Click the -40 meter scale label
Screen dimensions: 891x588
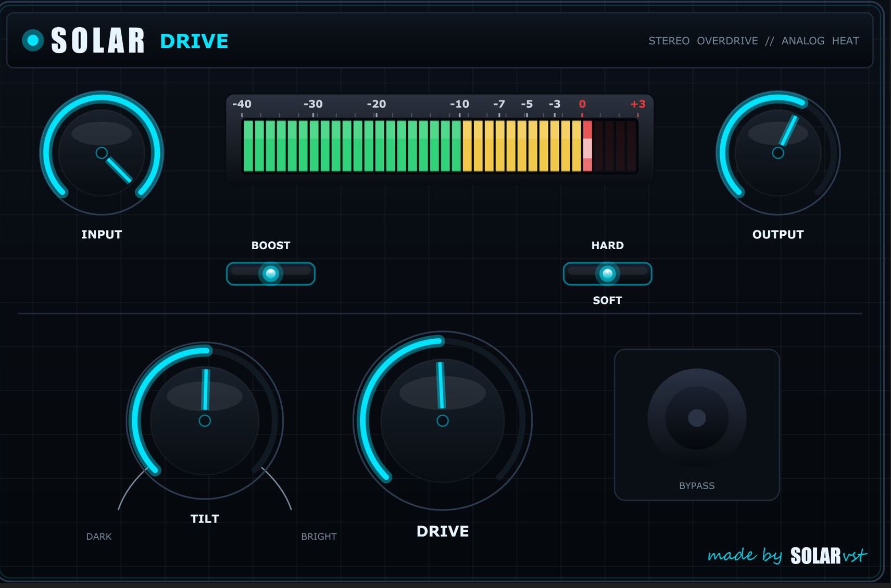pyautogui.click(x=242, y=104)
